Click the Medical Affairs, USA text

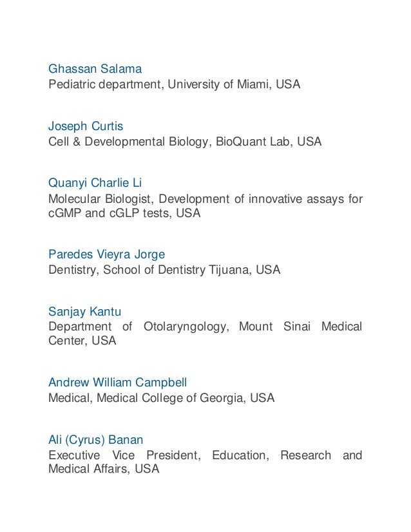104,470
